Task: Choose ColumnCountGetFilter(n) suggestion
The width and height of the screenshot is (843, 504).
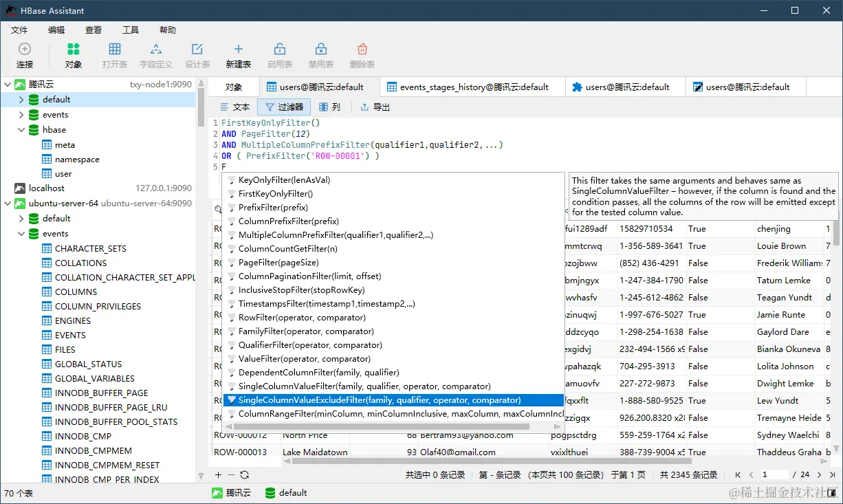Action: [393, 249]
